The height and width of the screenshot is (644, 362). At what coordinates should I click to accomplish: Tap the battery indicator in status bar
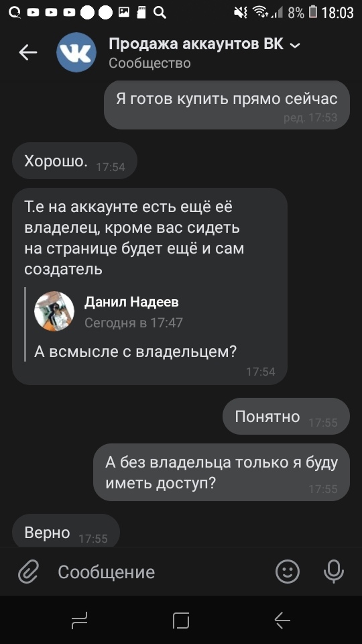click(313, 13)
